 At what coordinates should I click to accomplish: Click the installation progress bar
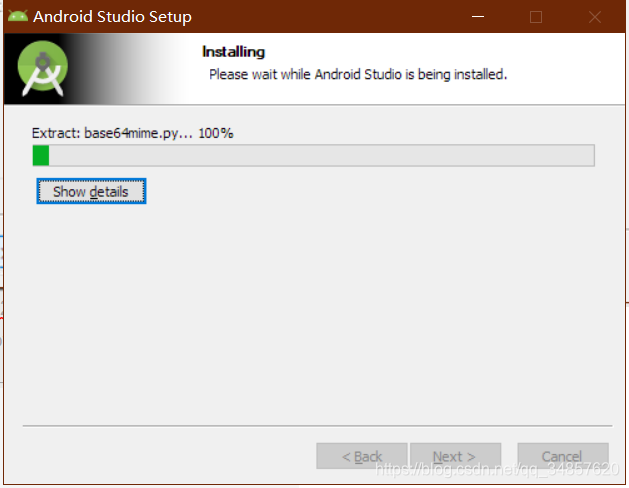coord(313,155)
